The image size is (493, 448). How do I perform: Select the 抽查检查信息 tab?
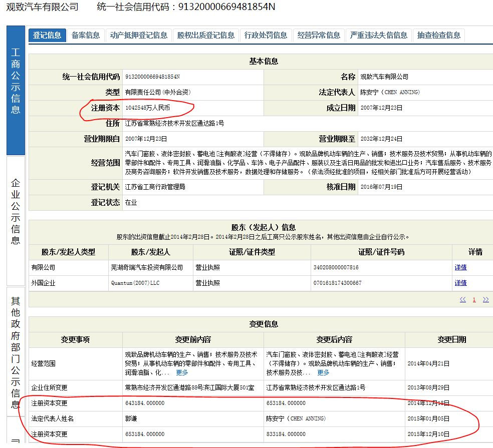pyautogui.click(x=438, y=35)
